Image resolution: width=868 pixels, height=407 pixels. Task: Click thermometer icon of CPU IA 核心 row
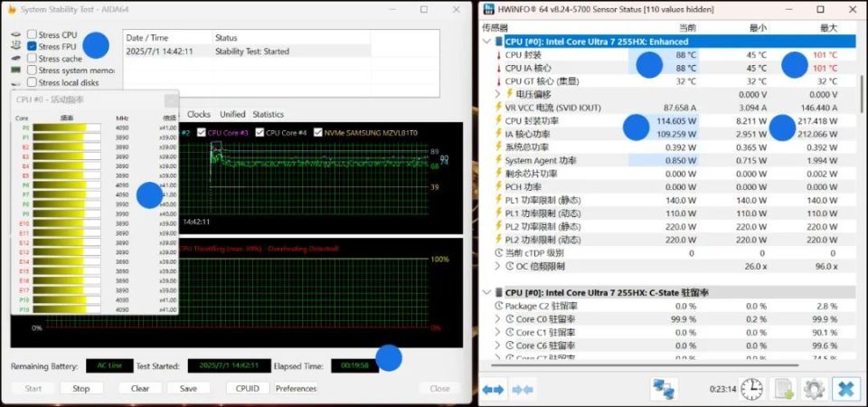click(x=499, y=68)
